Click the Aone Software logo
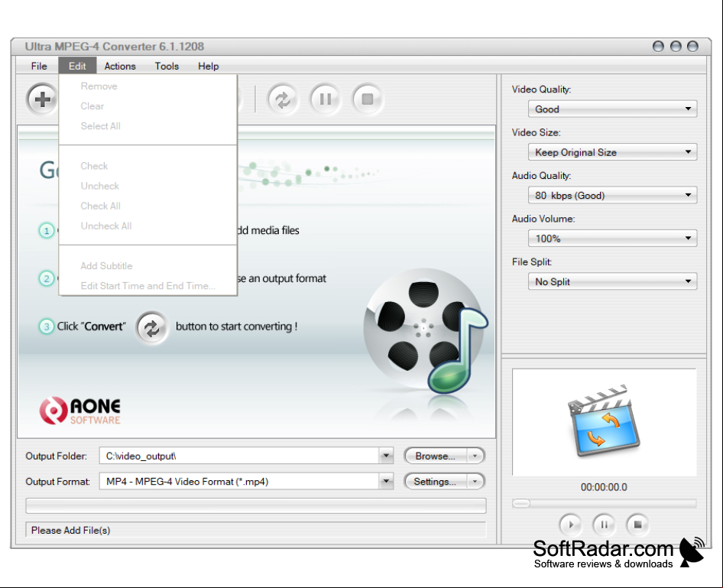Image resolution: width=723 pixels, height=588 pixels. [79, 411]
